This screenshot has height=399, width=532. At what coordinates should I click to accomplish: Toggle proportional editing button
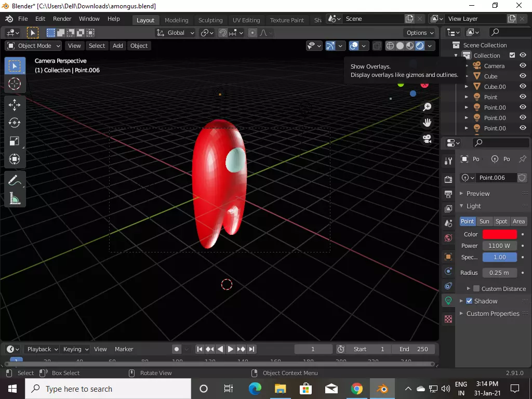click(x=252, y=33)
